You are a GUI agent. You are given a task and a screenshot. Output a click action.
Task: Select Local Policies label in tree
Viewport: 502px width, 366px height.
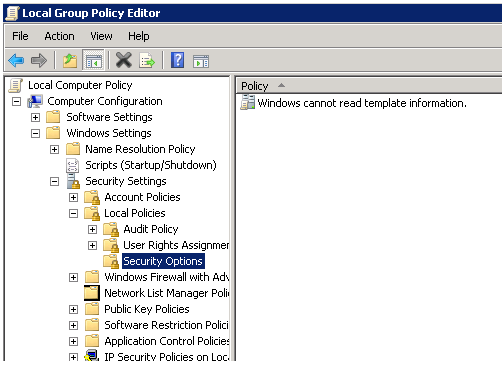tap(135, 213)
